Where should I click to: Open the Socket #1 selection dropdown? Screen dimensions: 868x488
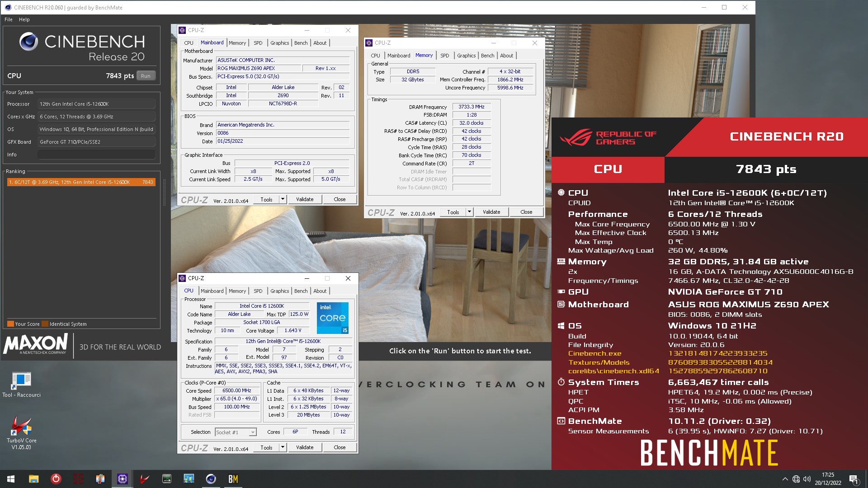tap(236, 432)
